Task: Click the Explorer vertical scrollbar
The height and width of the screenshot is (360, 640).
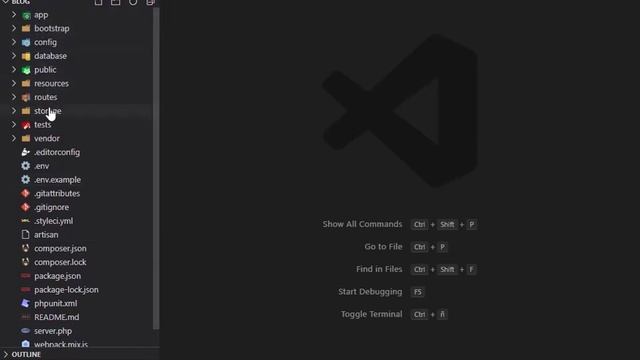Action: click(x=156, y=168)
